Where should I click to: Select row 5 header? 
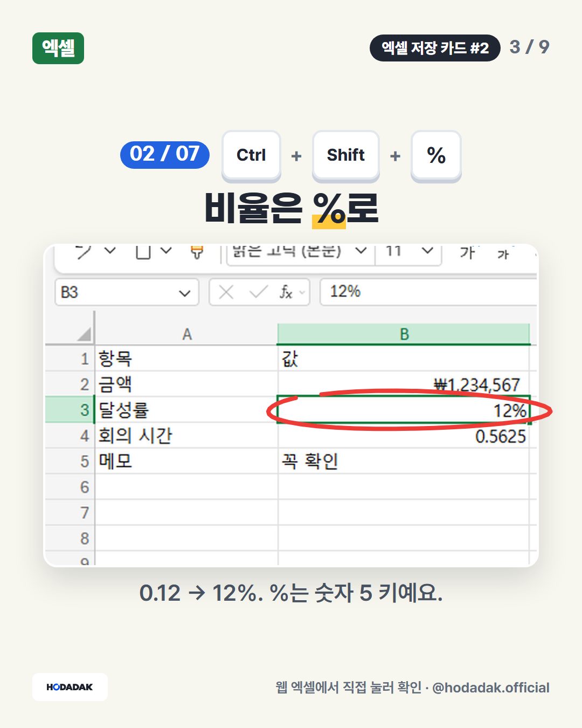[70, 462]
